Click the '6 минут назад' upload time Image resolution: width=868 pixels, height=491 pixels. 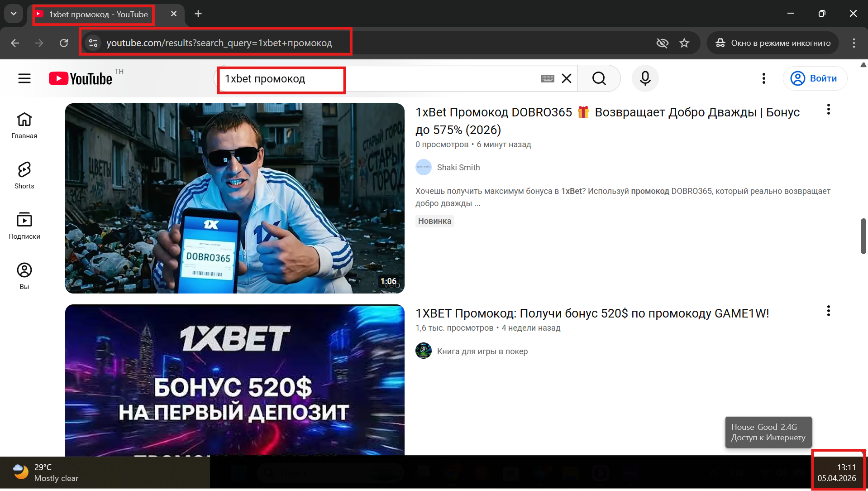504,144
